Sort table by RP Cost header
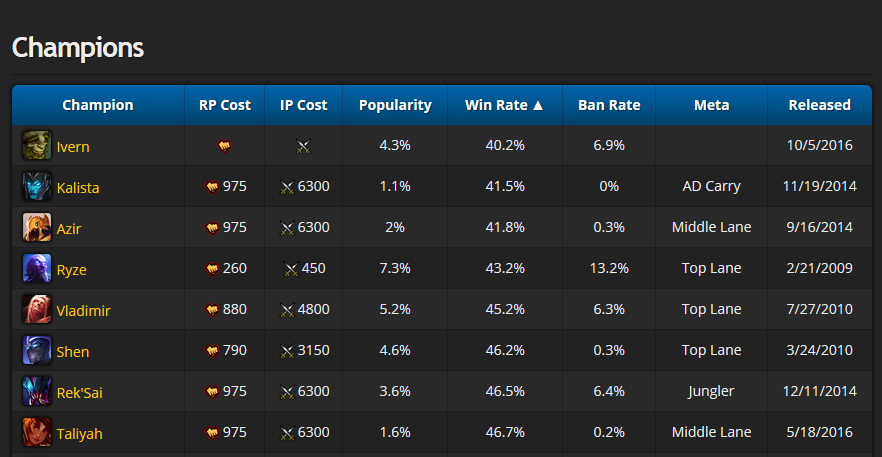Viewport: 882px width, 457px height. click(x=224, y=105)
